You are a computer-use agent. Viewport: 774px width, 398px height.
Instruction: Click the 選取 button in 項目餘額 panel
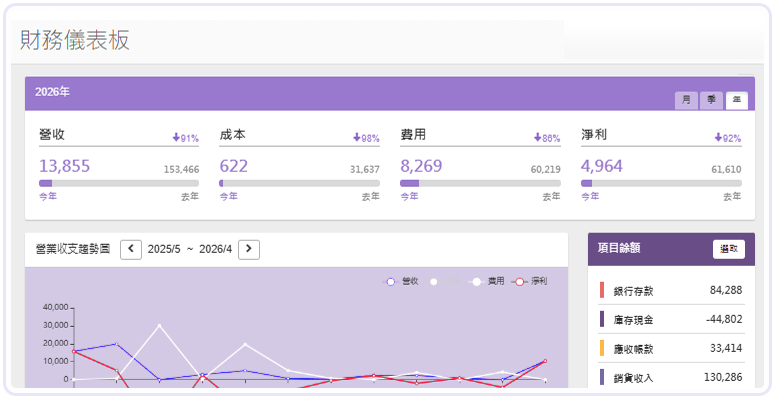[x=729, y=249]
